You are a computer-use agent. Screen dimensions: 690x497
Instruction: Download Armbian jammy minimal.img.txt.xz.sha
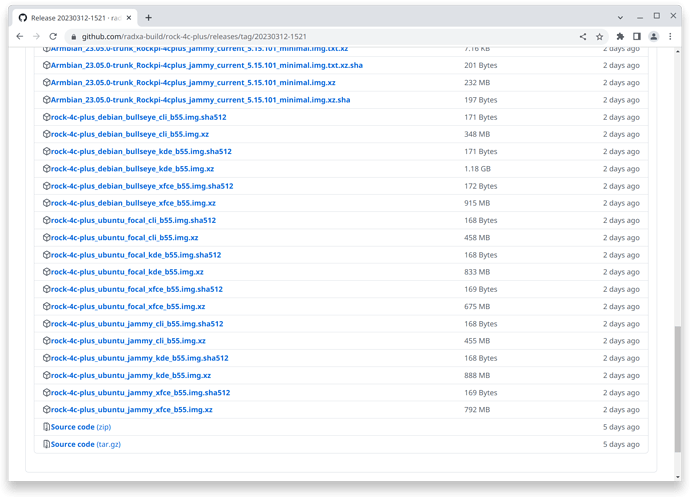[207, 65]
